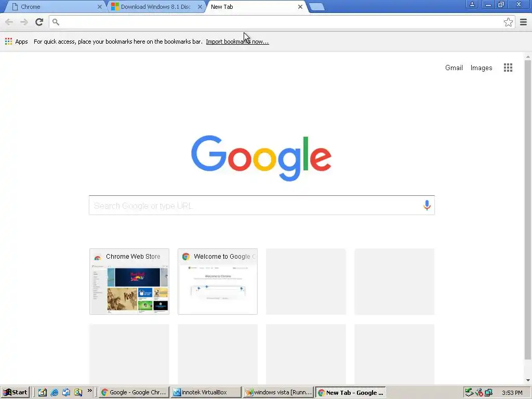Open the Welcome to Google Chrome thumbnail
The width and height of the screenshot is (532, 399).
click(218, 282)
